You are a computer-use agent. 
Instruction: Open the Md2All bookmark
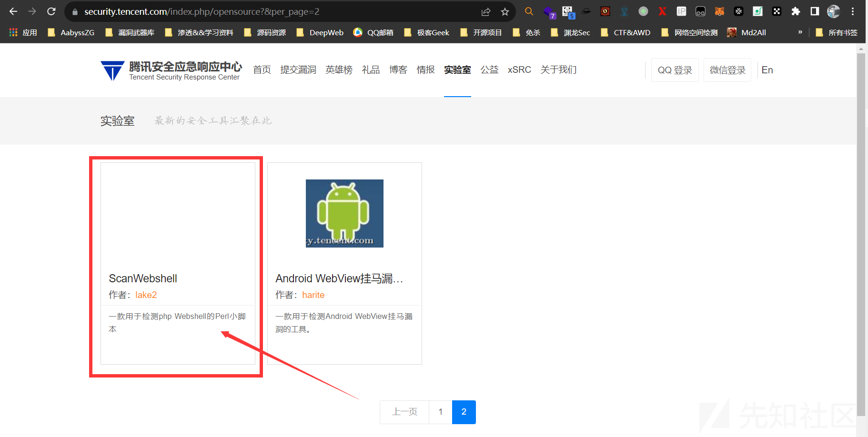[x=747, y=32]
